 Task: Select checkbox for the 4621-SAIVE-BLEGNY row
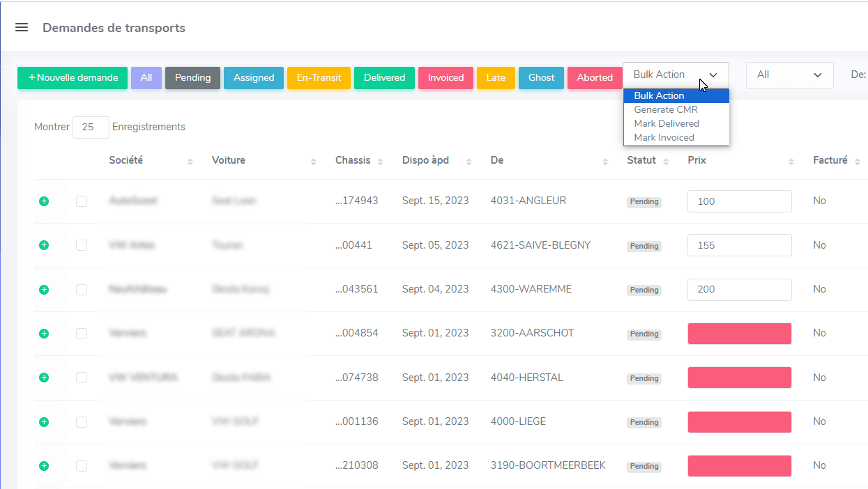pos(82,245)
